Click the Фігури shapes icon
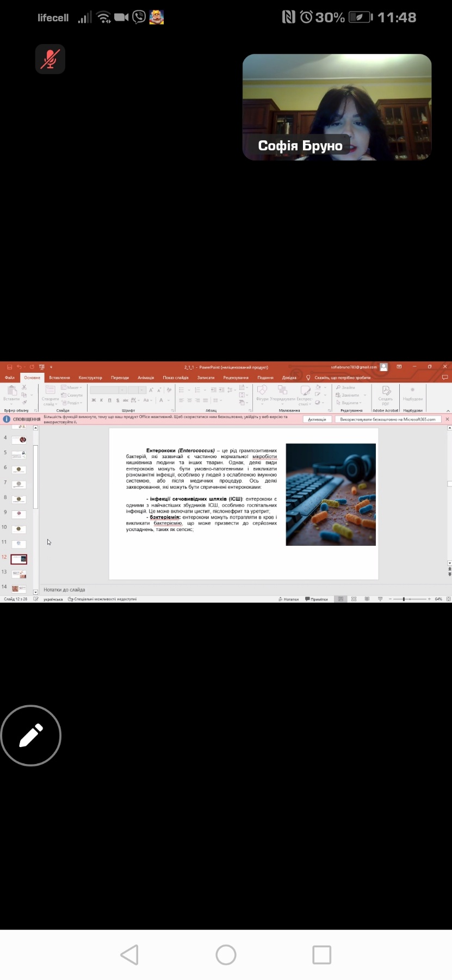452x980 pixels. click(262, 393)
